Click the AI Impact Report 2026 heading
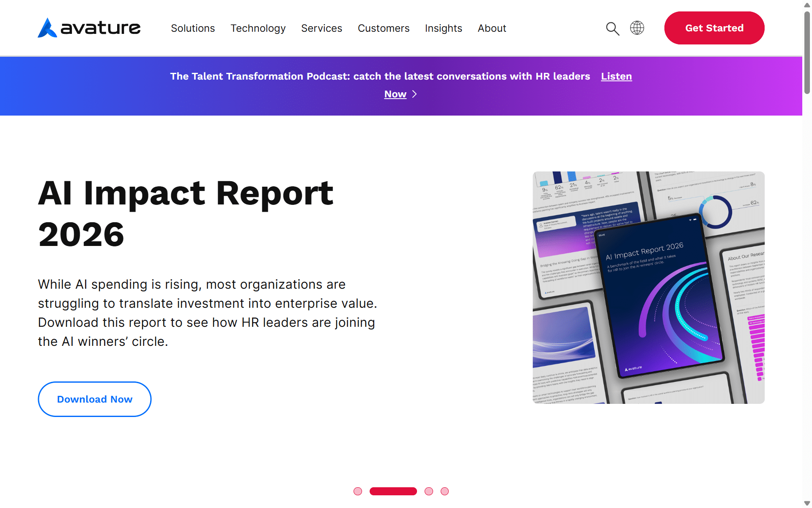Image resolution: width=812 pixels, height=508 pixels. (x=186, y=213)
